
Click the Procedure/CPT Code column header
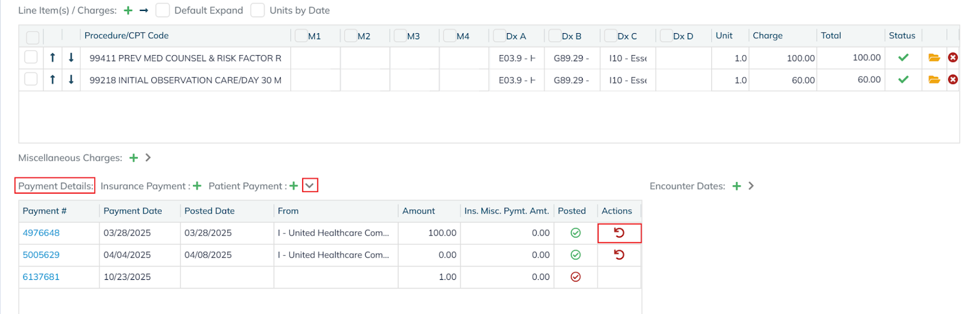(x=126, y=36)
